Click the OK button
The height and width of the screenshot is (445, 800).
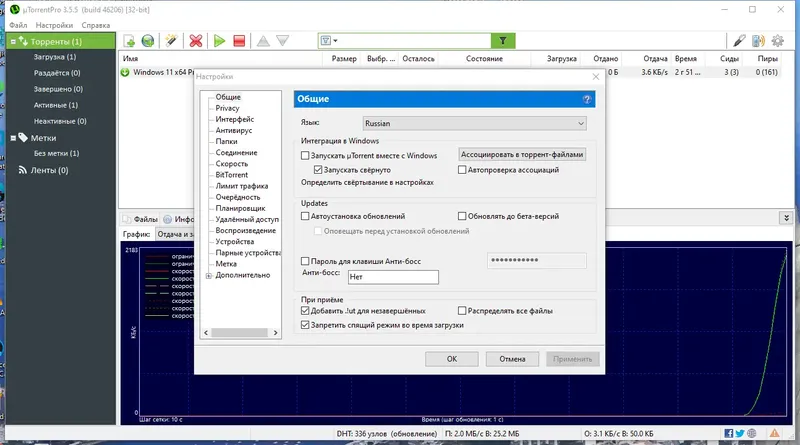coord(452,359)
